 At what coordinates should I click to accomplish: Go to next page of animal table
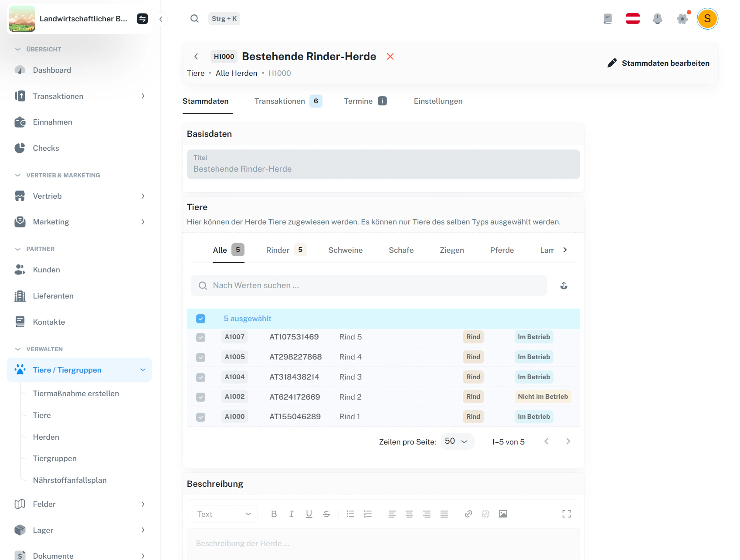568,441
